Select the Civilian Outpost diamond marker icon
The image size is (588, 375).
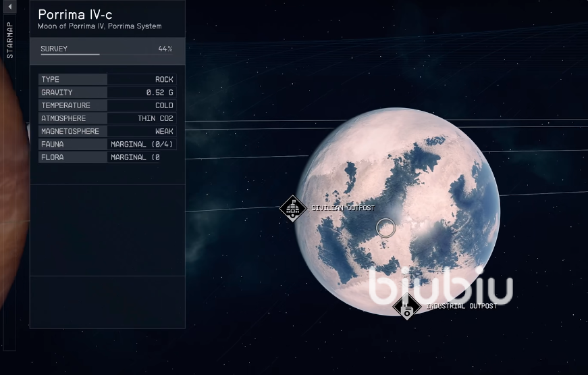pyautogui.click(x=292, y=209)
